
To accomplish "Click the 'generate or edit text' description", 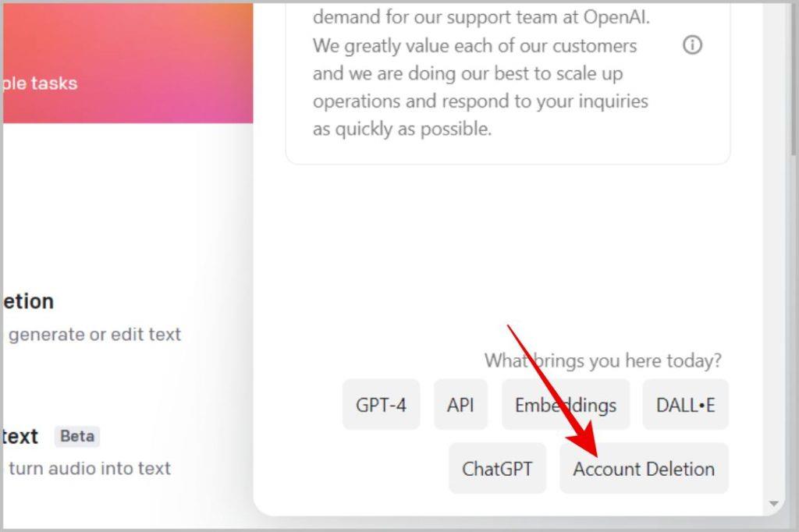I will click(x=94, y=335).
